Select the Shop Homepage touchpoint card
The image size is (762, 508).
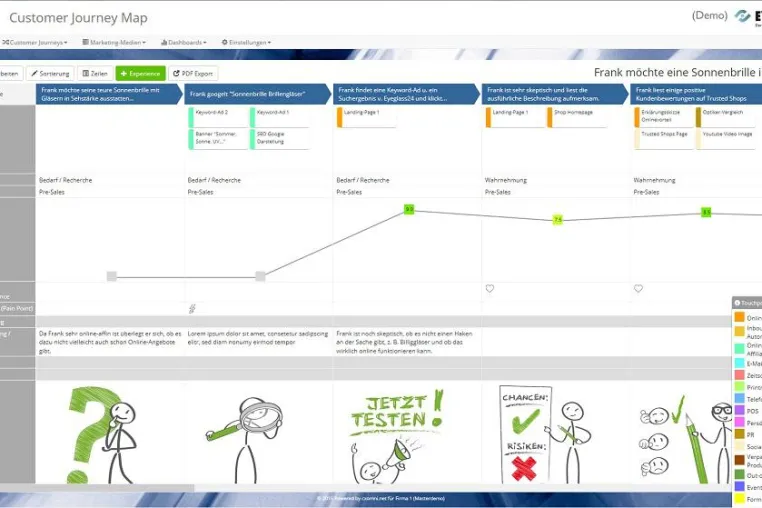[x=577, y=117]
